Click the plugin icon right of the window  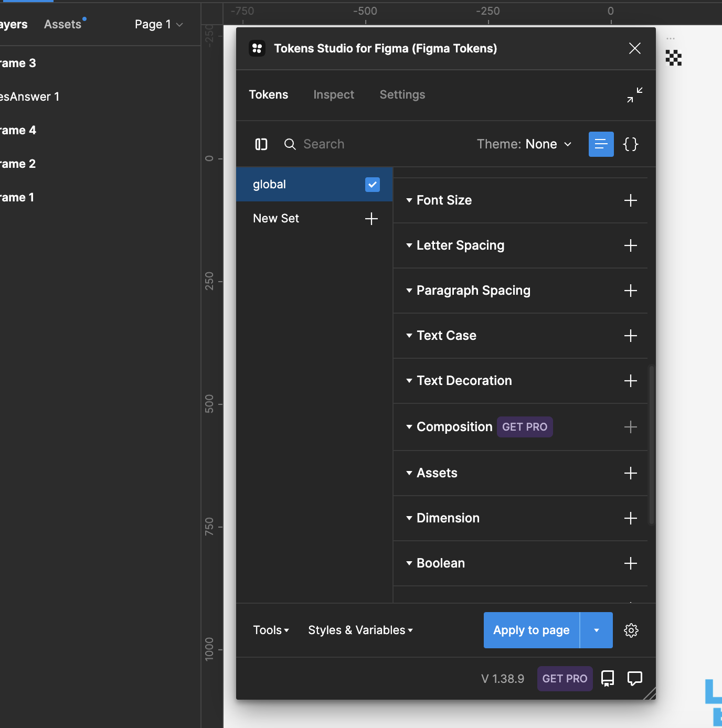pos(673,58)
